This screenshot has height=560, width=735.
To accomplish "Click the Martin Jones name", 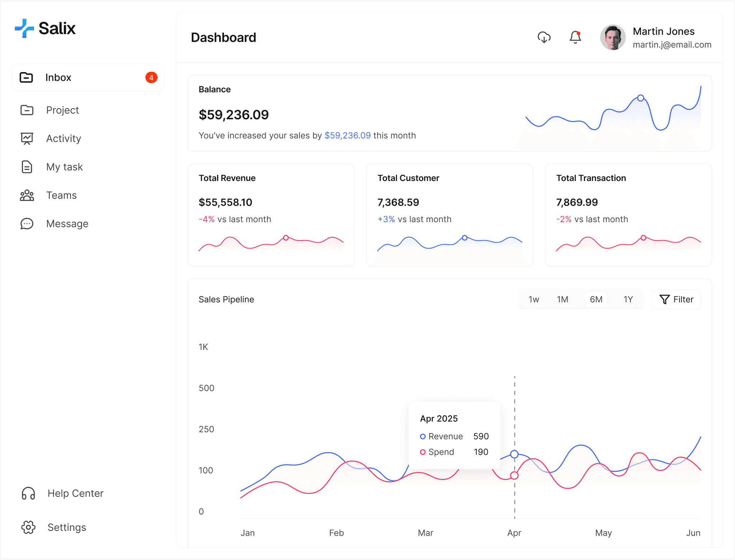I will 664,31.
